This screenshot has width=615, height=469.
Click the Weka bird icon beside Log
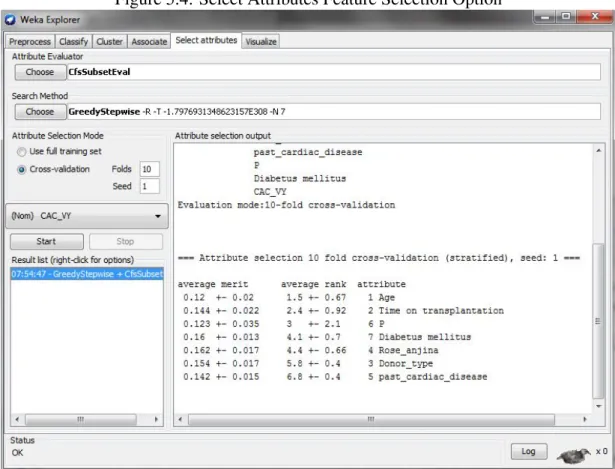[573, 455]
